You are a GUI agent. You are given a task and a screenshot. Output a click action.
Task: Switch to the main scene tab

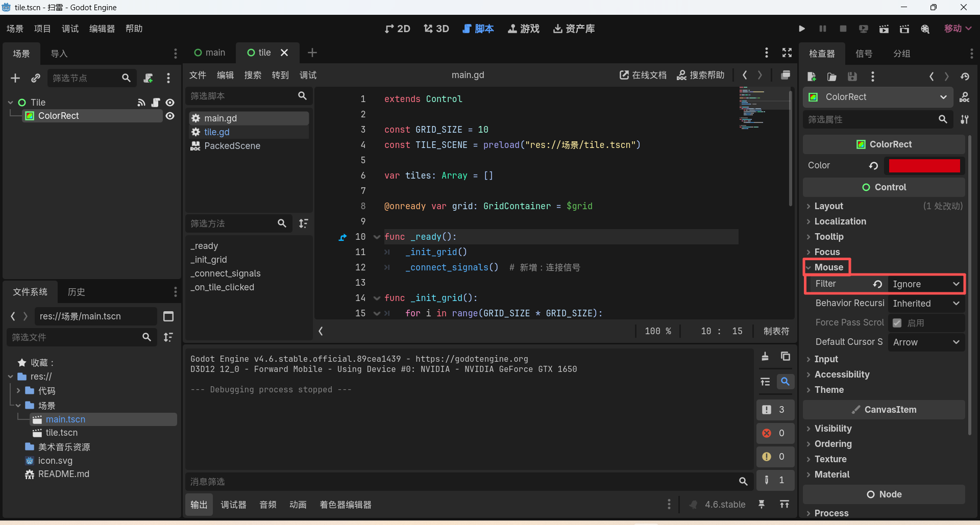210,53
